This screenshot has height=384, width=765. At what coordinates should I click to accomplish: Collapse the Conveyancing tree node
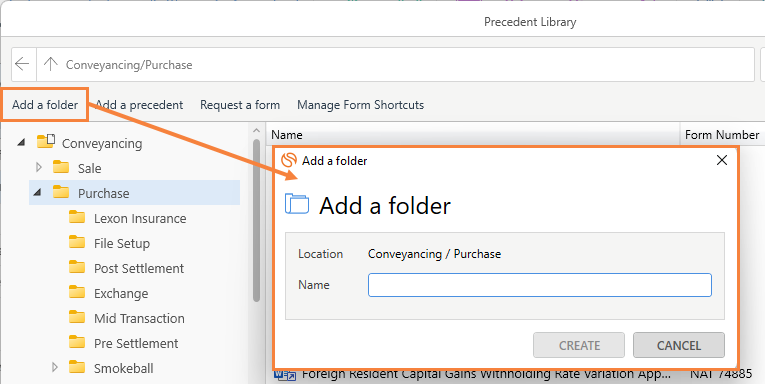21,143
